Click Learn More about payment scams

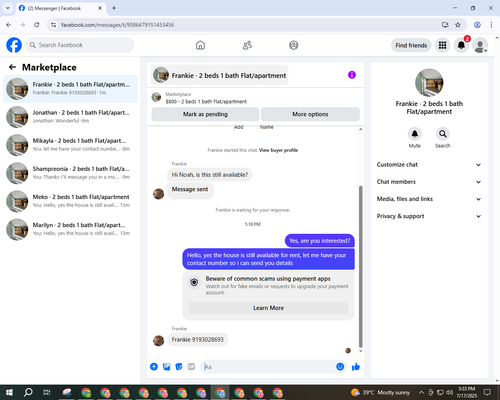(x=268, y=308)
